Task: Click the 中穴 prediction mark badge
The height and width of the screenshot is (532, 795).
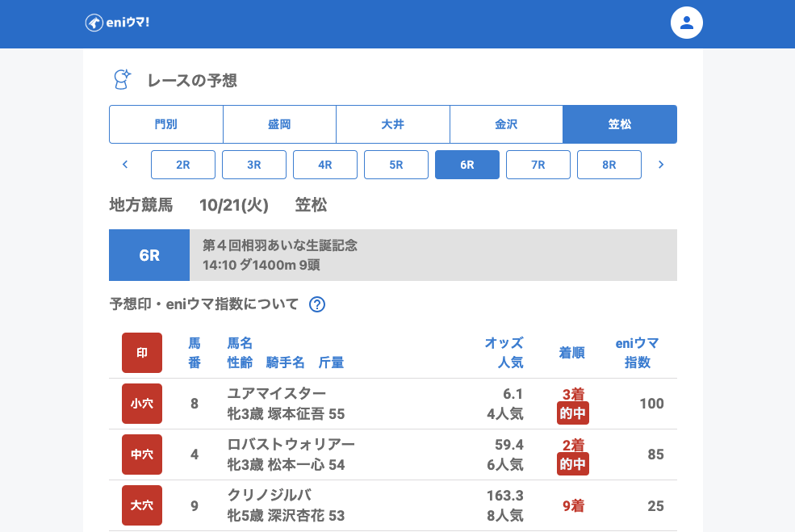Action: (x=142, y=455)
